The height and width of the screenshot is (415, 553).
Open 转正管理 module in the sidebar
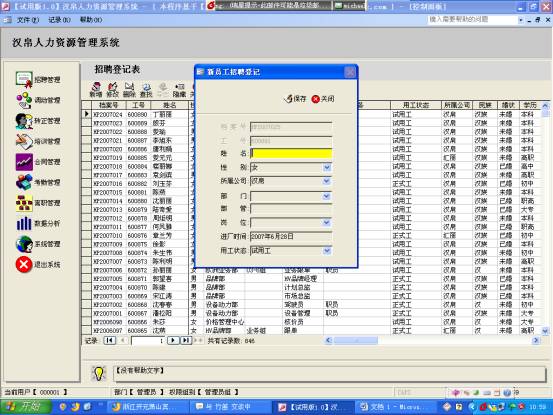[38, 121]
